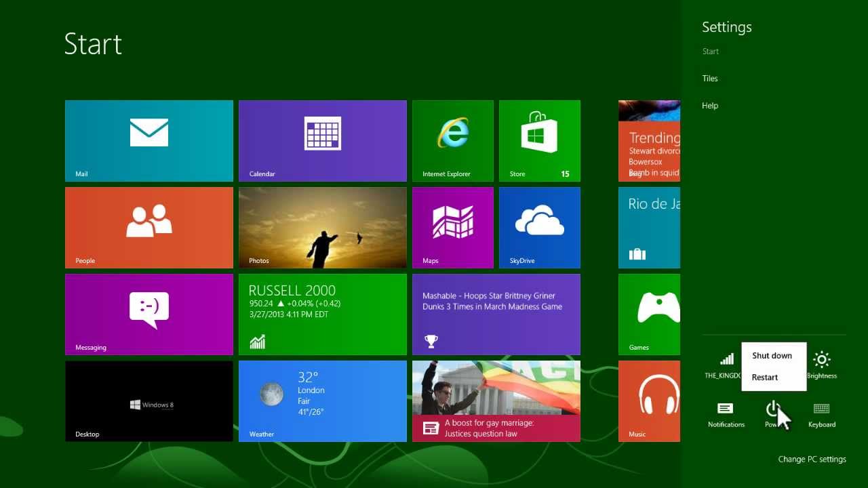
Task: Open Tiles settings
Action: point(710,79)
